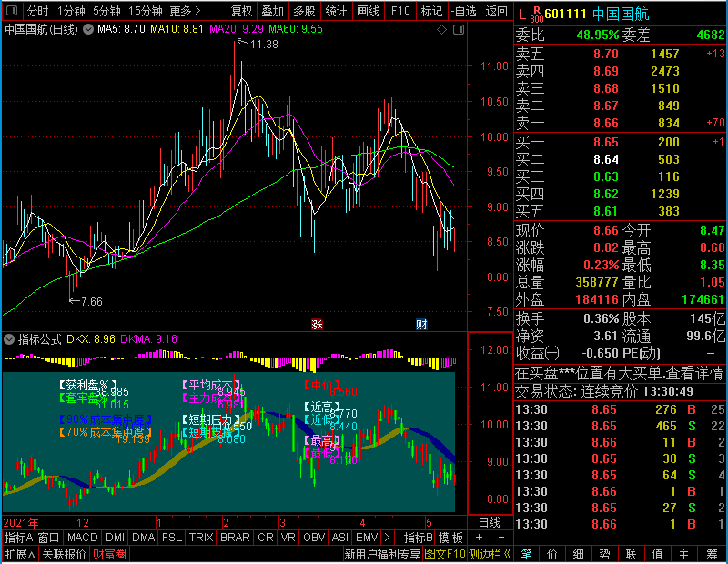The height and width of the screenshot is (564, 728).
Task: Select the 势 trend tab
Action: coord(604,554)
